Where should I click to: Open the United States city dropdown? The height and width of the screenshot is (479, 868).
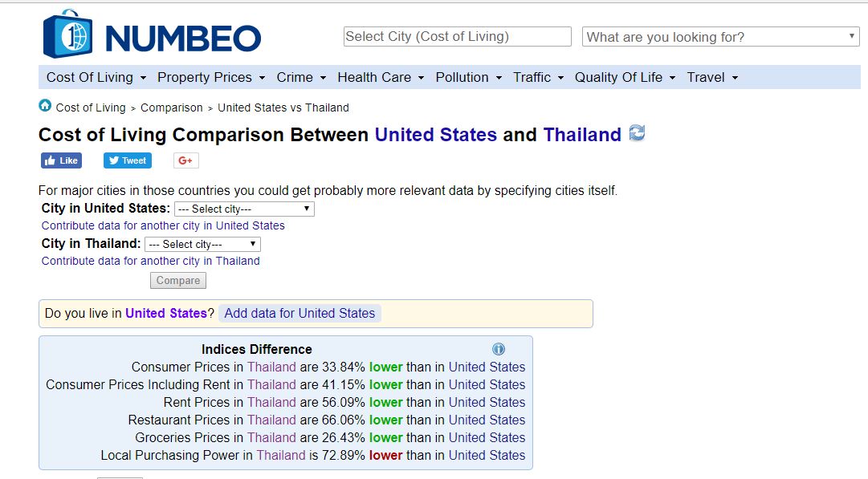[x=244, y=209]
